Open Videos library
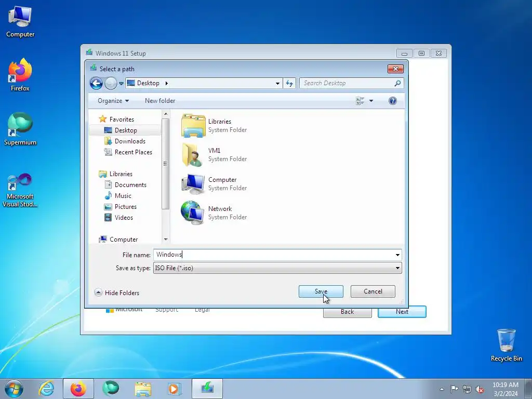Image resolution: width=532 pixels, height=399 pixels. (x=124, y=218)
